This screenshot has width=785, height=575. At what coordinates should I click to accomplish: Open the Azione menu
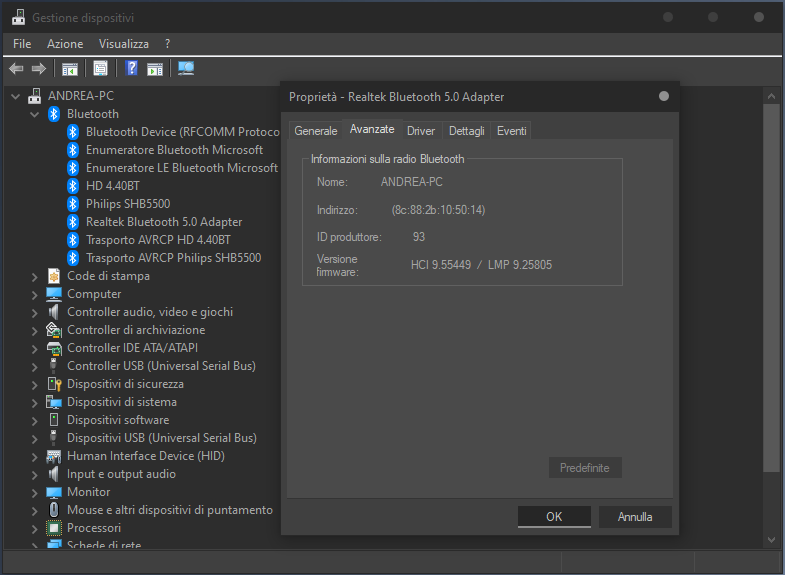tap(65, 44)
